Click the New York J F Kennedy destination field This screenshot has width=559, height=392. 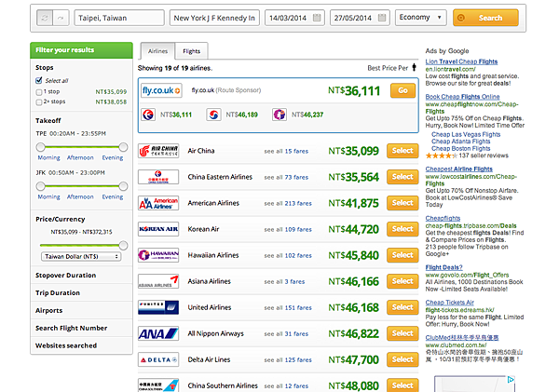tap(214, 18)
